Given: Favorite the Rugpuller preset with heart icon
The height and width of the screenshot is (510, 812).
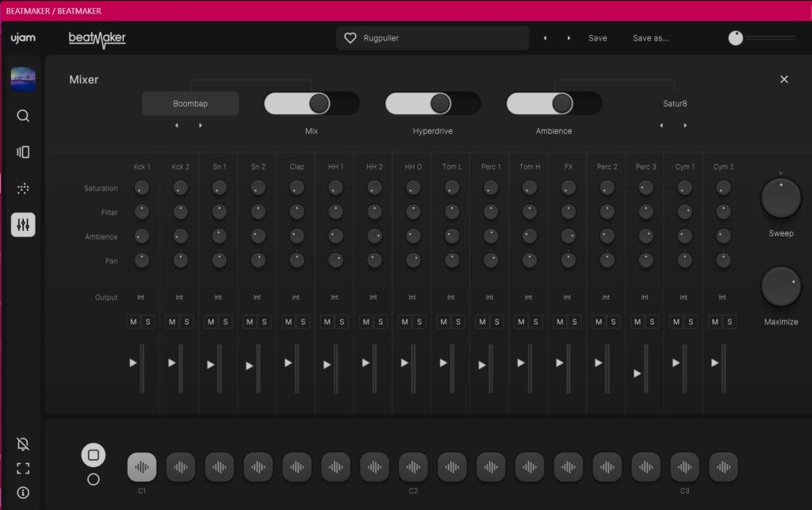Looking at the screenshot, I should point(350,38).
